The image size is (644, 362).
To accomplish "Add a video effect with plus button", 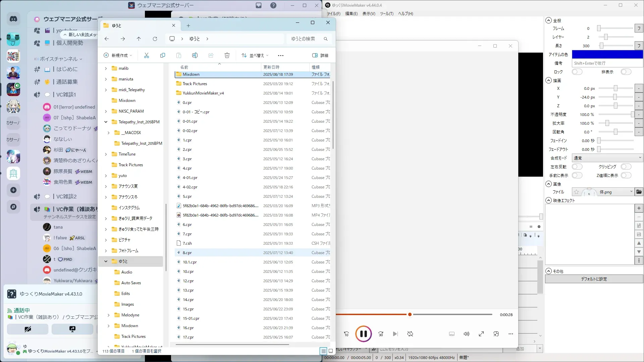I will (639, 208).
